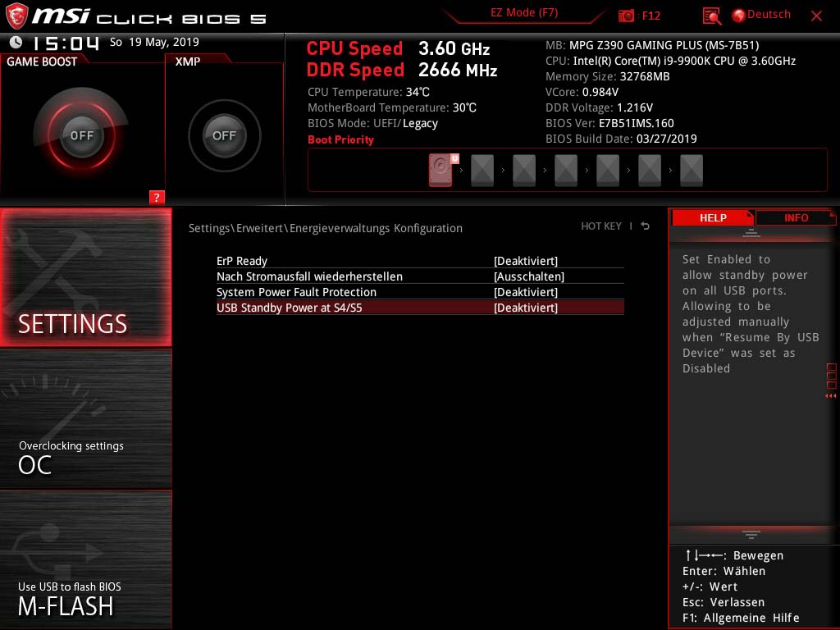Click the CPU Temperature 34°C reading
840x630 pixels.
click(x=368, y=92)
